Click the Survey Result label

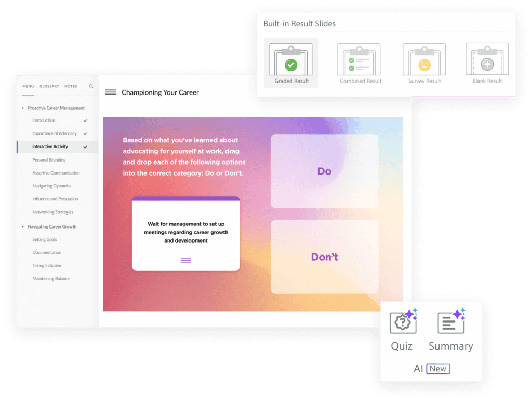tap(424, 81)
